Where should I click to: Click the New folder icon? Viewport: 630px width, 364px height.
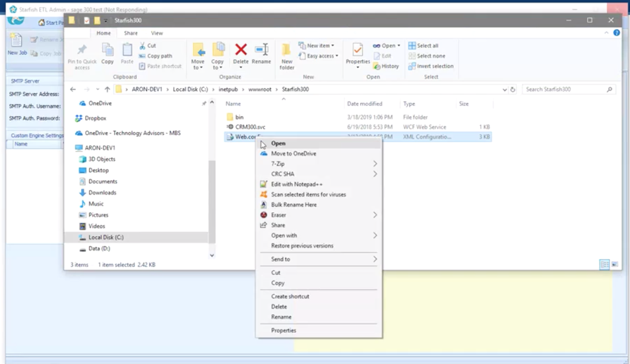pos(286,49)
